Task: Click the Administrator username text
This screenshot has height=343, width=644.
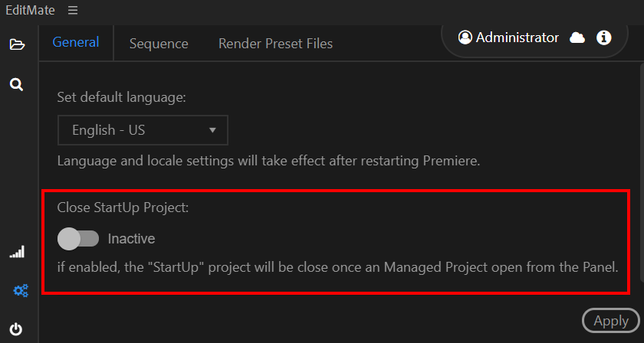Action: [517, 38]
